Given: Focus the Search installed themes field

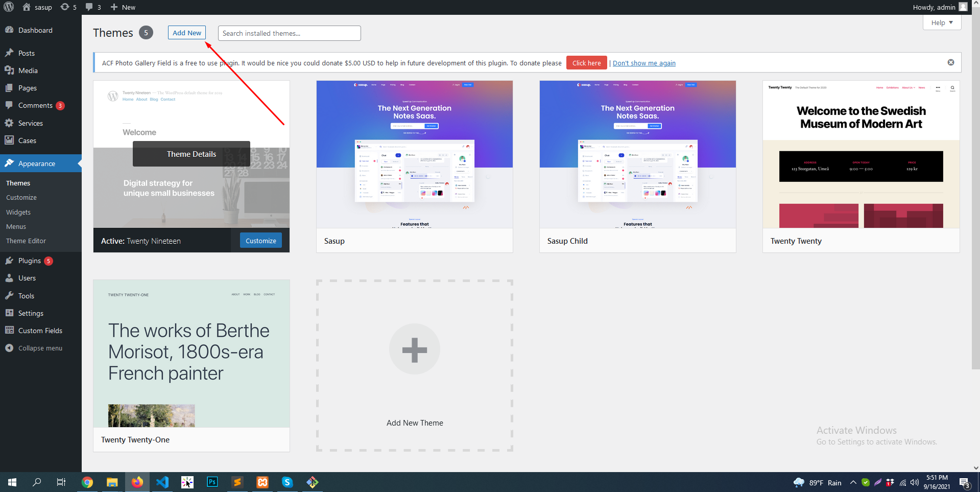Looking at the screenshot, I should (x=289, y=33).
